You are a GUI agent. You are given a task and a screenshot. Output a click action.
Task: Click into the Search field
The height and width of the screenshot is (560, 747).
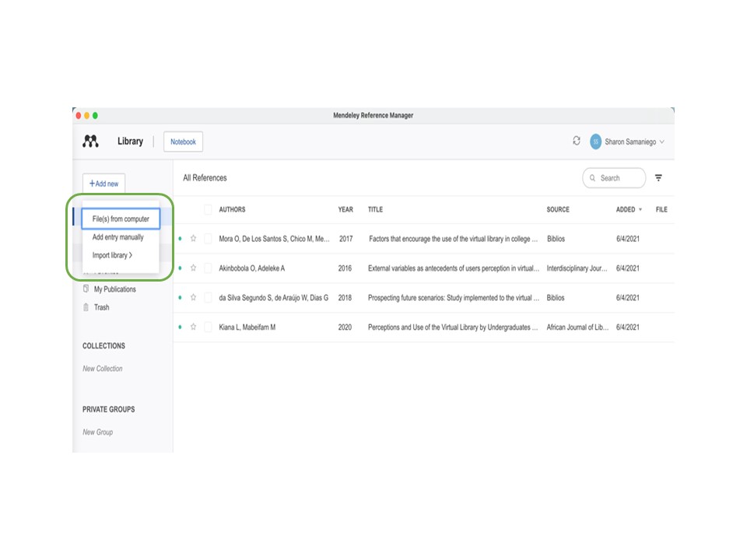(614, 178)
